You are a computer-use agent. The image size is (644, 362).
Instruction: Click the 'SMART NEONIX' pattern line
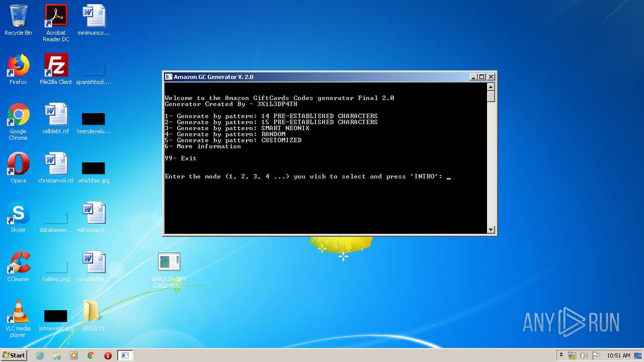pyautogui.click(x=237, y=128)
